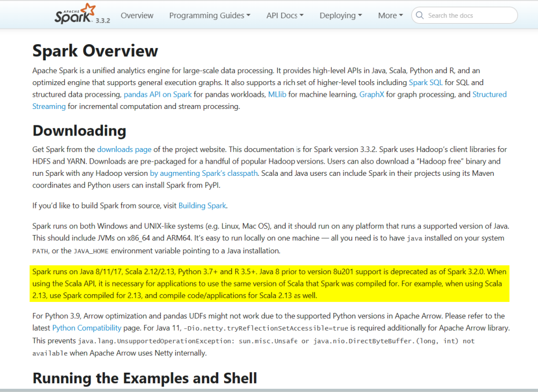This screenshot has height=392, width=538.
Task: Open the Spark SQL link
Action: tap(426, 82)
